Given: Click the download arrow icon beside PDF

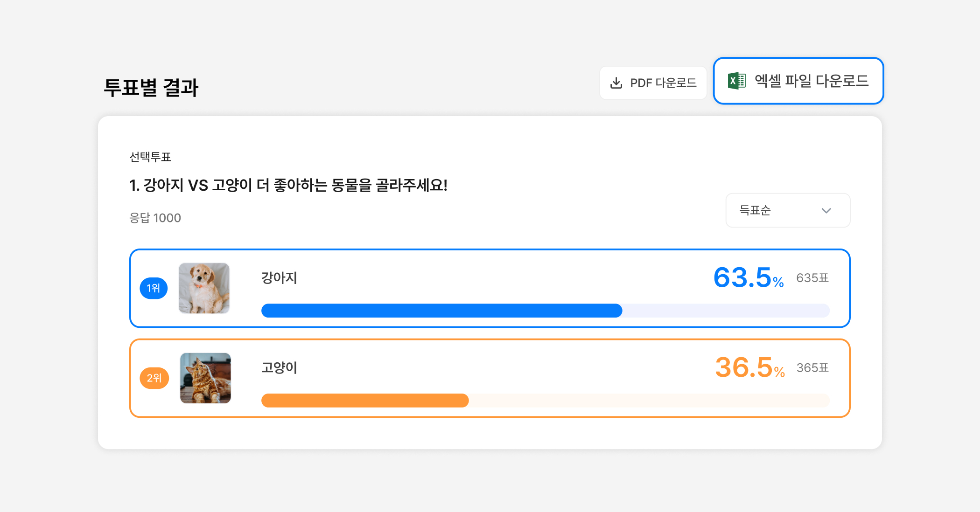Looking at the screenshot, I should pos(616,83).
